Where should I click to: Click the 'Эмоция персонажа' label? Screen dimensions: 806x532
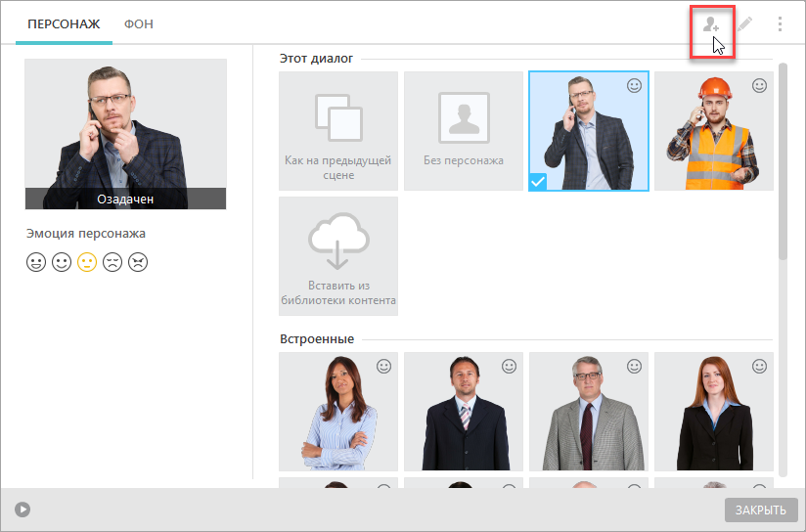86,234
